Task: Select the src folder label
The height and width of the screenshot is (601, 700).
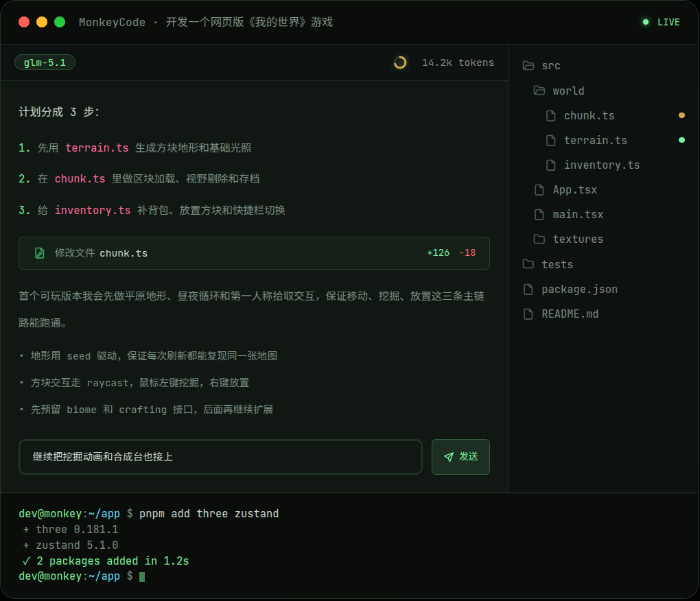Action: pyautogui.click(x=551, y=66)
